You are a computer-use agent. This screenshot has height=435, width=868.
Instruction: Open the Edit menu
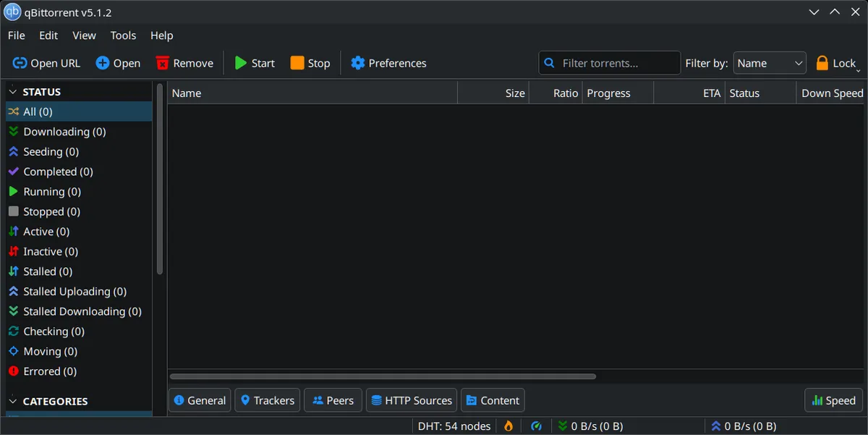pyautogui.click(x=48, y=35)
